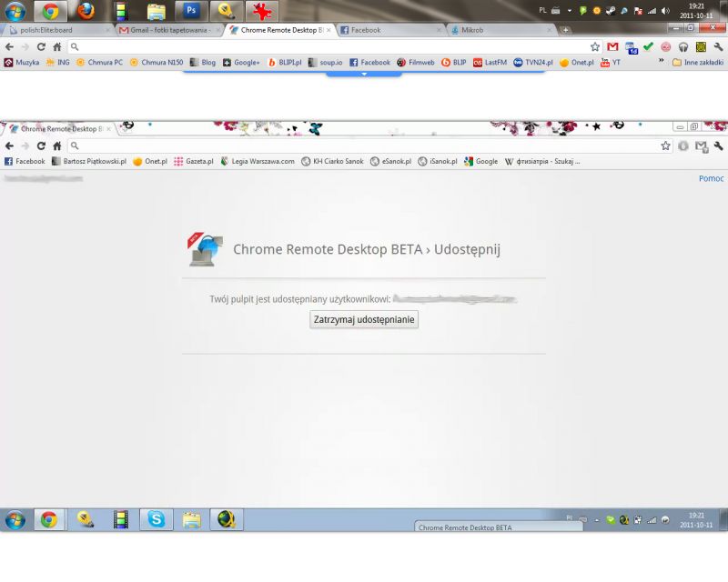This screenshot has height=582, width=728.
Task: Expand the remote session blue dropdown handle
Action: point(363,74)
